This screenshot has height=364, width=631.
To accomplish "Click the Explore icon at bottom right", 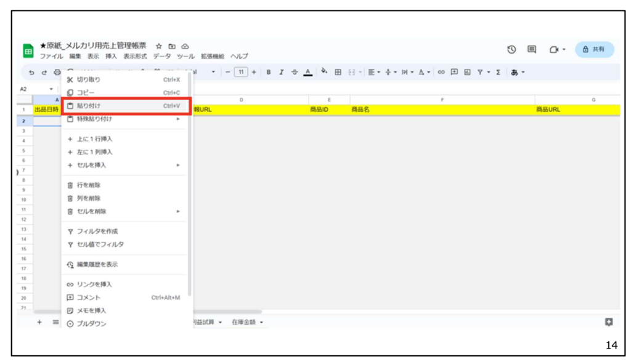I will (x=609, y=322).
